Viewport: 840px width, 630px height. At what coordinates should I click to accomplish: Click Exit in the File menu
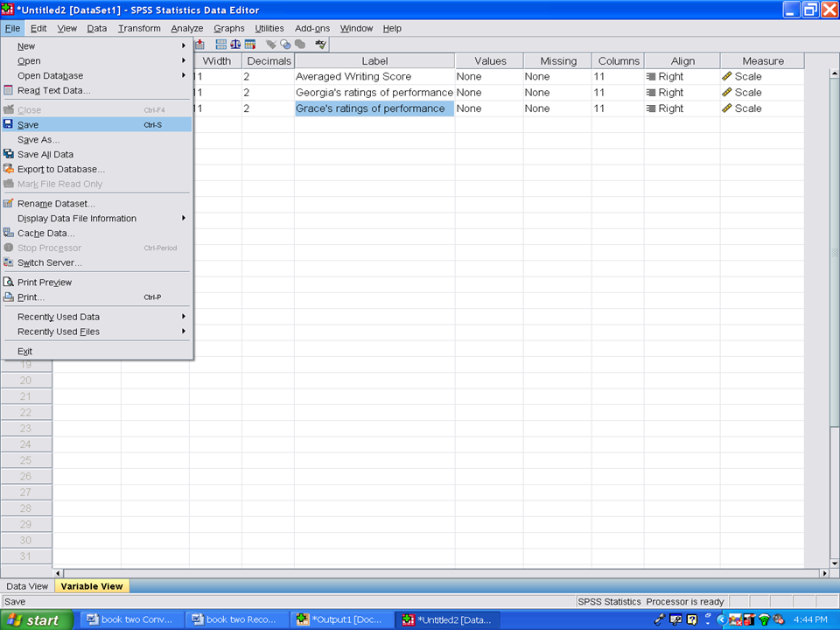(x=24, y=351)
